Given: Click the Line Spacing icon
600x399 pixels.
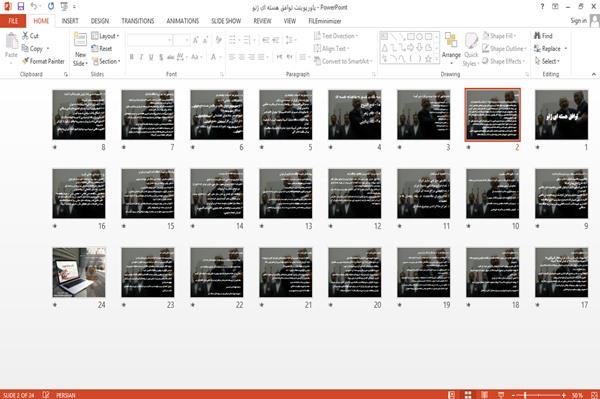Looking at the screenshot, I should (x=290, y=40).
